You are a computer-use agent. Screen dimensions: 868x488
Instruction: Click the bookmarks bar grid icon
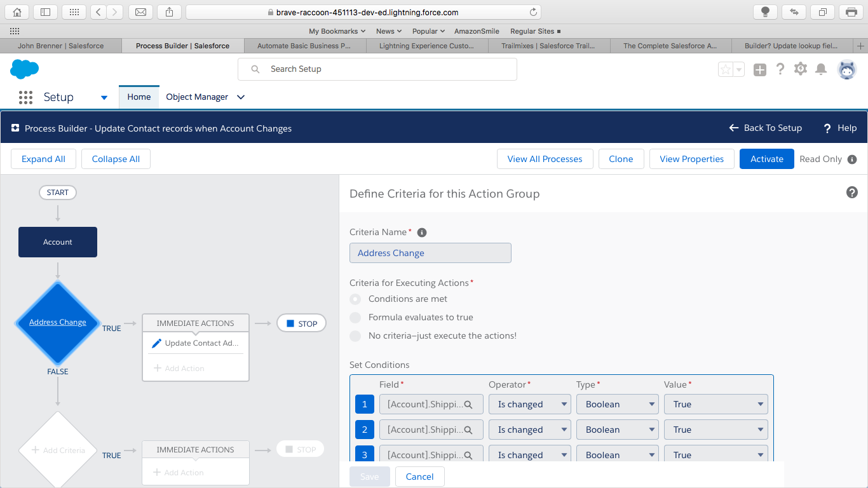pos(15,31)
